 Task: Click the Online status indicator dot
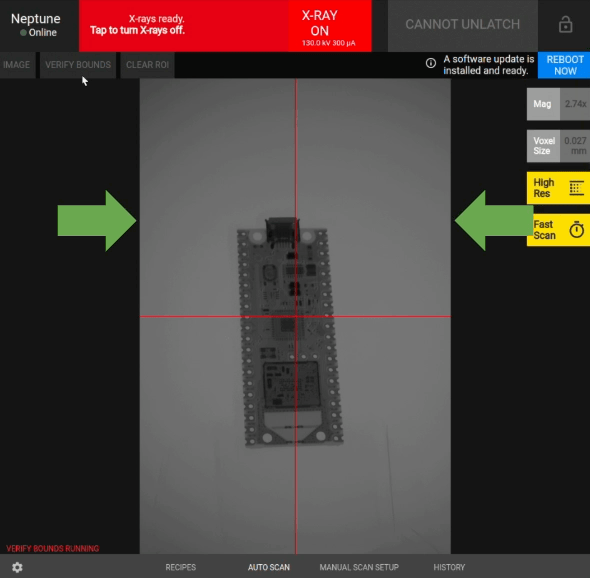[23, 33]
